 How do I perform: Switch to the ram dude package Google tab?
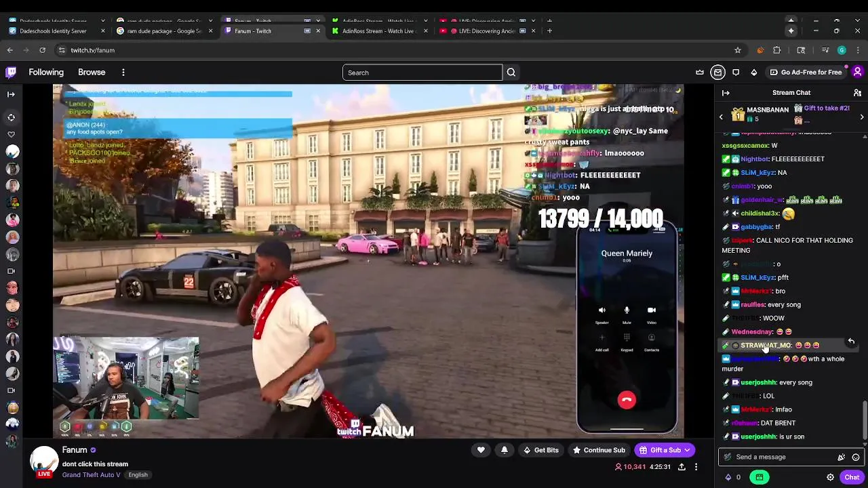point(165,30)
